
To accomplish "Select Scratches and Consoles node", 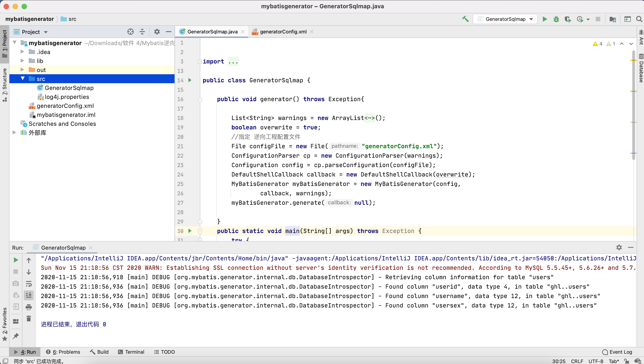I will (62, 124).
